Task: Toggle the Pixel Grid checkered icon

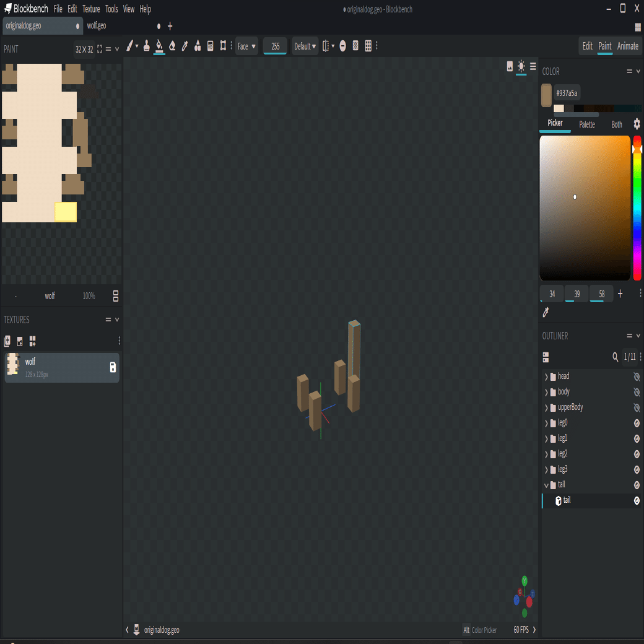Action: tap(355, 46)
